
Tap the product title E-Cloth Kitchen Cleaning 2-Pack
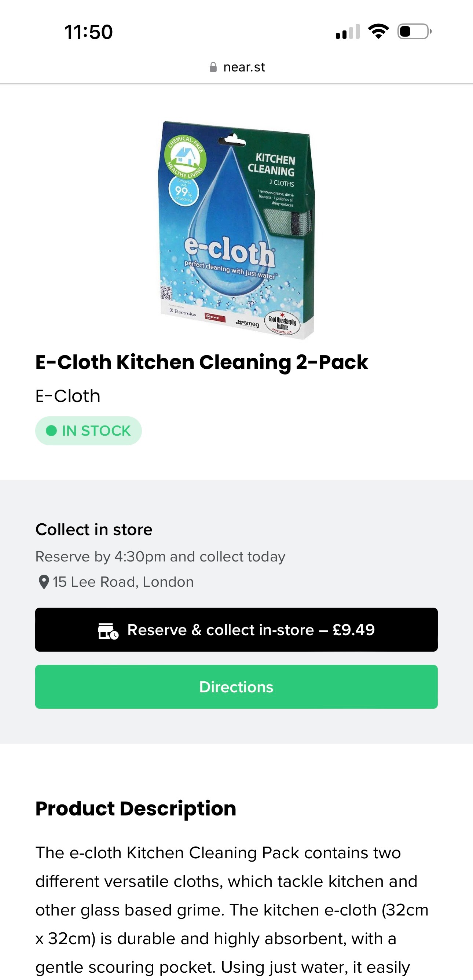coord(202,362)
